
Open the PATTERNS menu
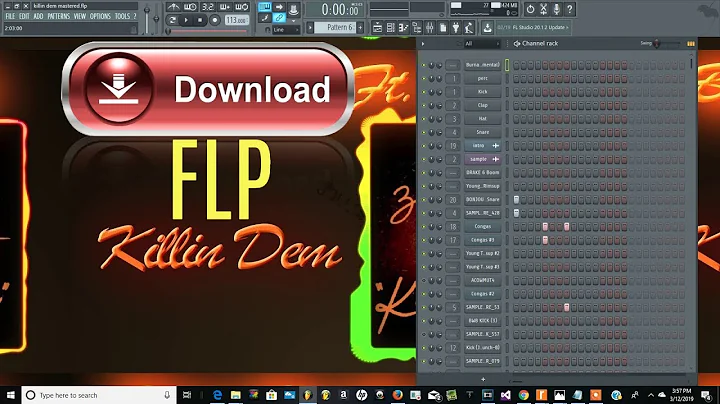[59, 16]
